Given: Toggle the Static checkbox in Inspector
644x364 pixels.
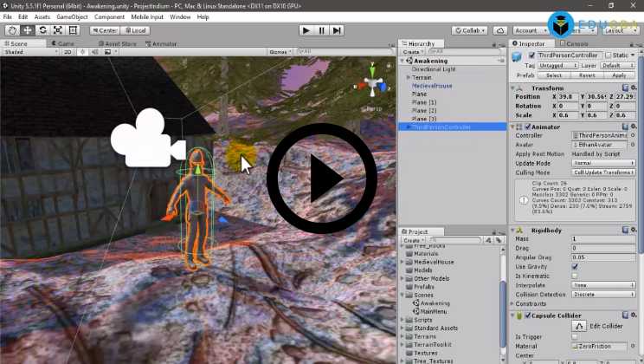Looking at the screenshot, I should click(609, 55).
